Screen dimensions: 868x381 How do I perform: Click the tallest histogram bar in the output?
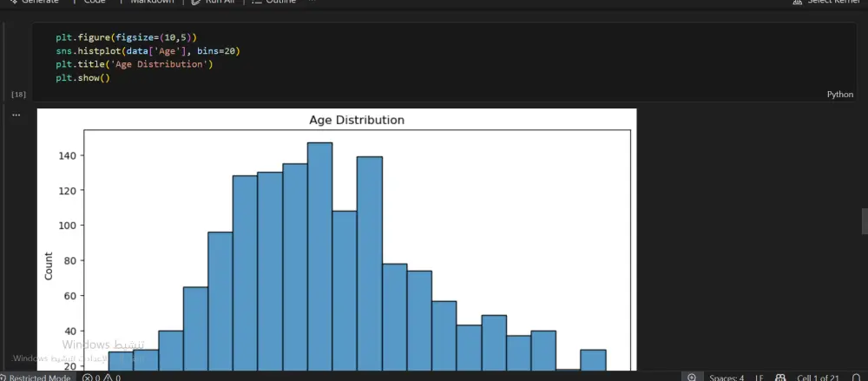[320, 256]
